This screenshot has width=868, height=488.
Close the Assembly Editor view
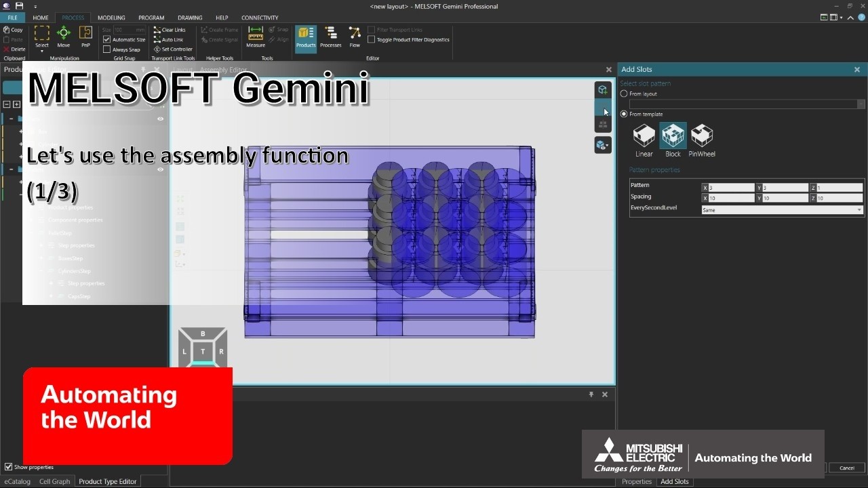pos(608,69)
